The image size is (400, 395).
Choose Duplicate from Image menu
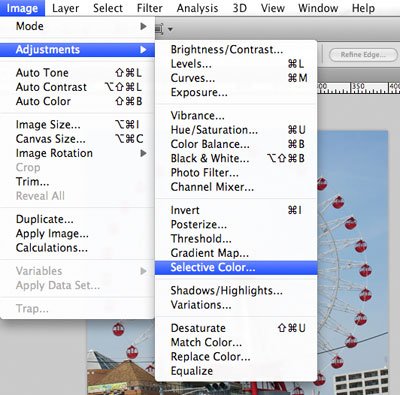(77, 219)
